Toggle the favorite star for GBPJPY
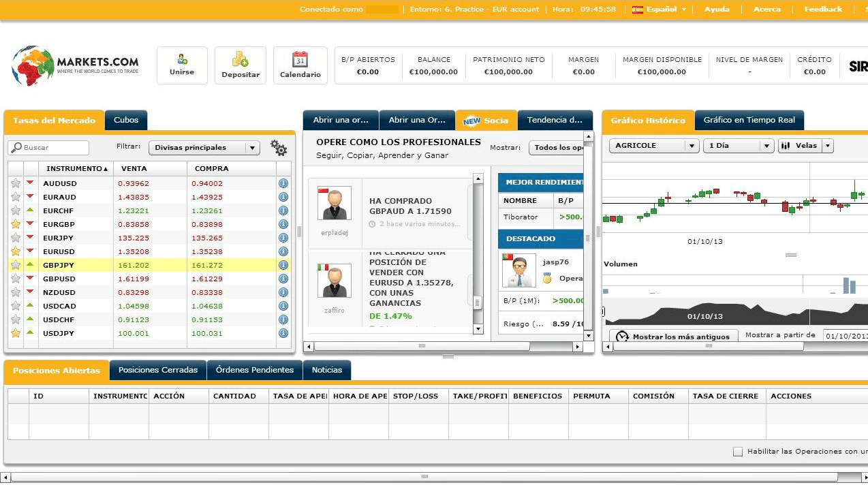This screenshot has height=485, width=868. [x=16, y=265]
